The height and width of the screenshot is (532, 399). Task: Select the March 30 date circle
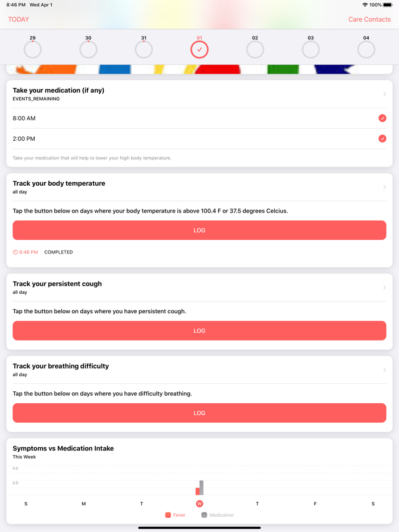coord(88,50)
